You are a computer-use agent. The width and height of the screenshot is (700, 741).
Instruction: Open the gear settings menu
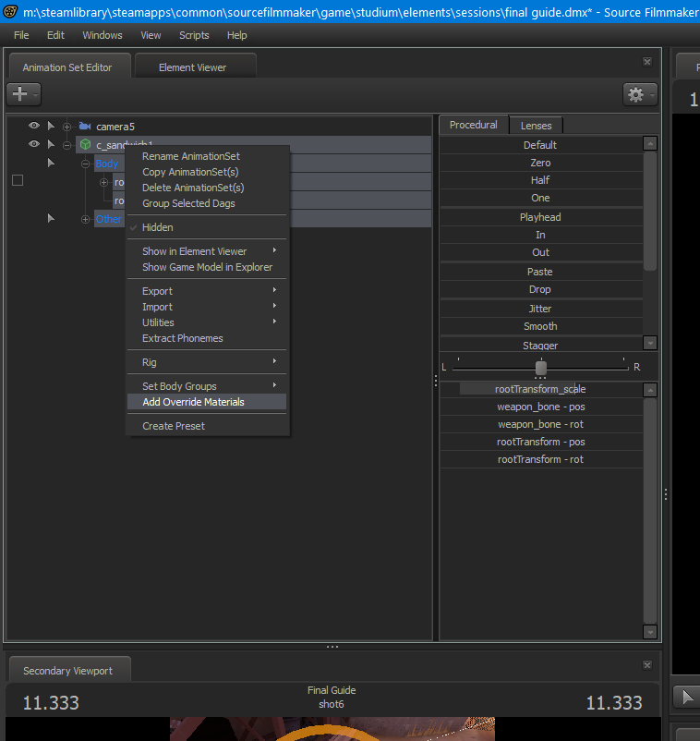point(640,95)
